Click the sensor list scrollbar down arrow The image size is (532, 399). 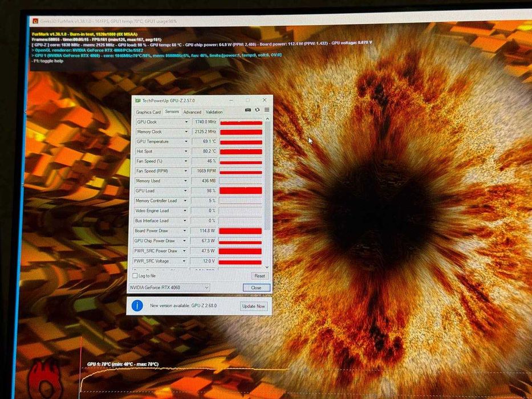click(267, 267)
